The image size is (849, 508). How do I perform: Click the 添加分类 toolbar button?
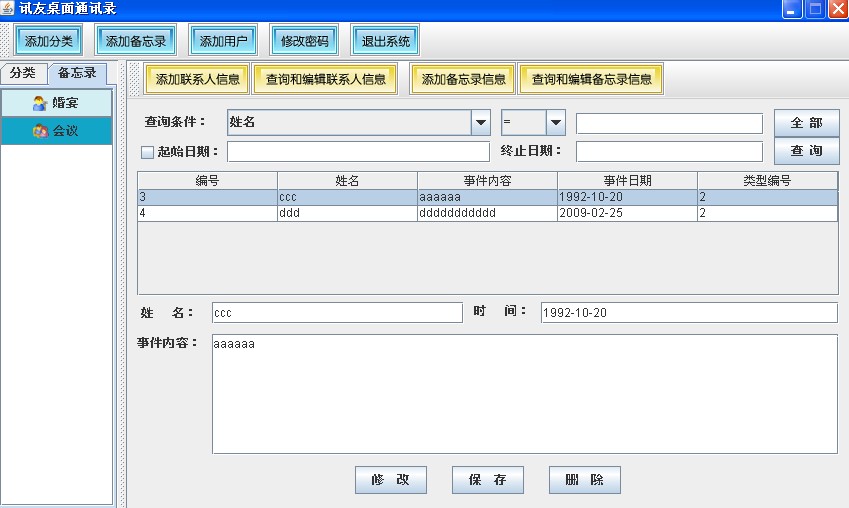point(48,41)
